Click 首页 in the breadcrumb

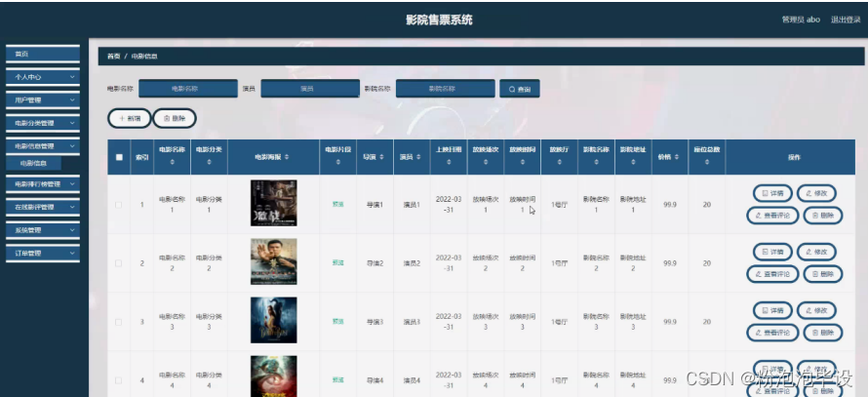click(113, 57)
